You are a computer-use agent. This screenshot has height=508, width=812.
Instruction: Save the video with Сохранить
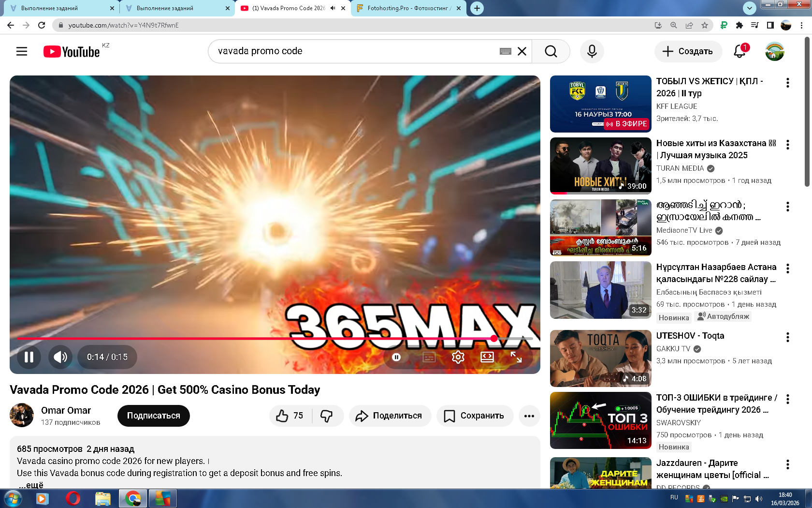coord(475,416)
